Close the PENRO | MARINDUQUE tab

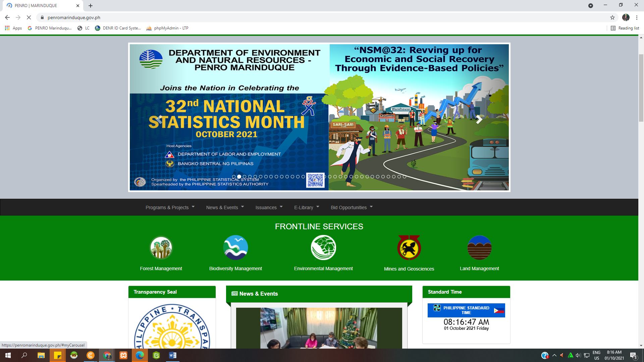pos(78,6)
